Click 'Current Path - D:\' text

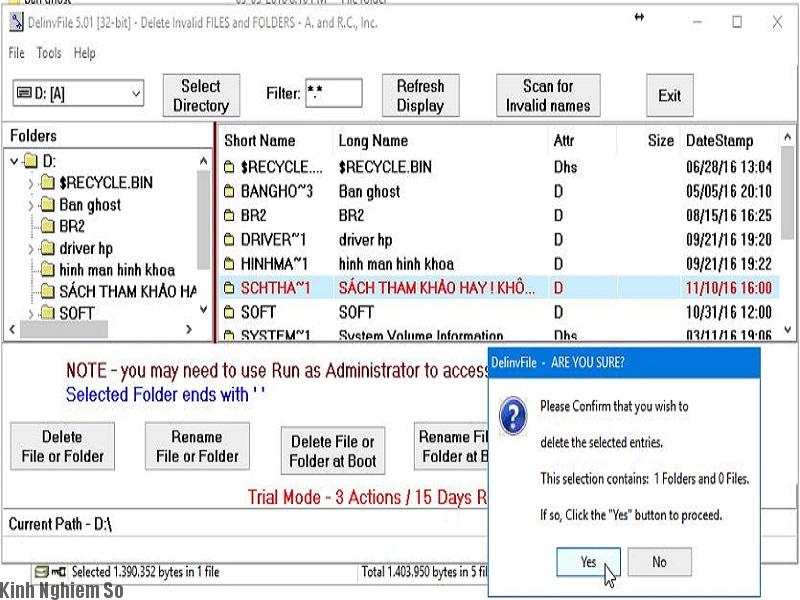pyautogui.click(x=60, y=524)
